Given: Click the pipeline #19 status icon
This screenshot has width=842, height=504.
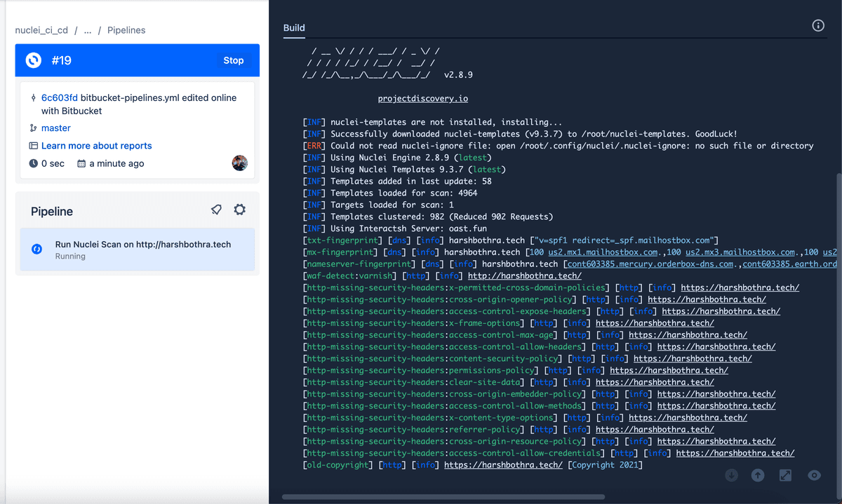Looking at the screenshot, I should (33, 60).
